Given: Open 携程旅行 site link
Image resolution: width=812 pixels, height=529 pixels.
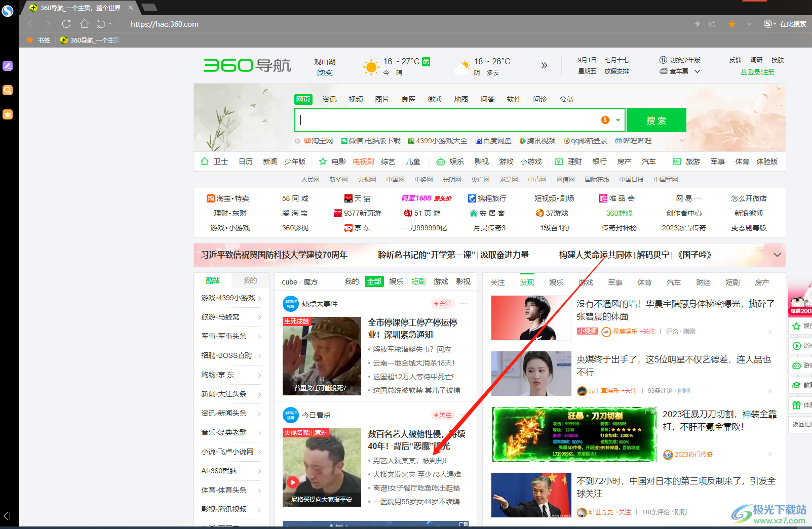Looking at the screenshot, I should pyautogui.click(x=487, y=198).
